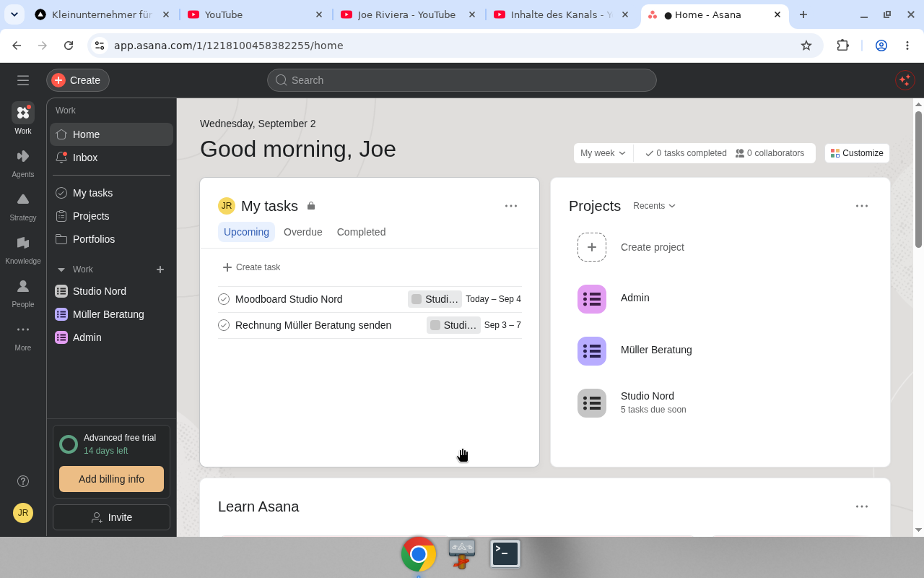Mark Moodboard Studio Nord task complete
This screenshot has width=924, height=578.
[224, 299]
